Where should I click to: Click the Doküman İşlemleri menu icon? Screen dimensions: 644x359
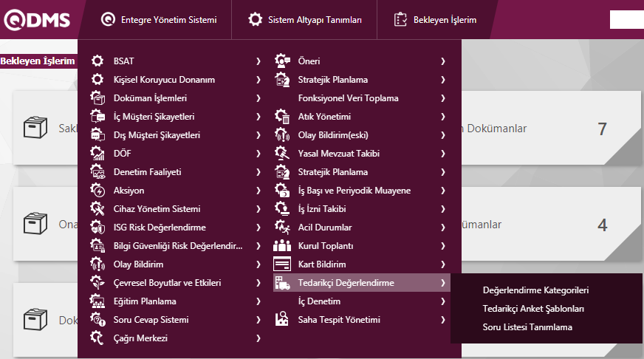(x=97, y=98)
